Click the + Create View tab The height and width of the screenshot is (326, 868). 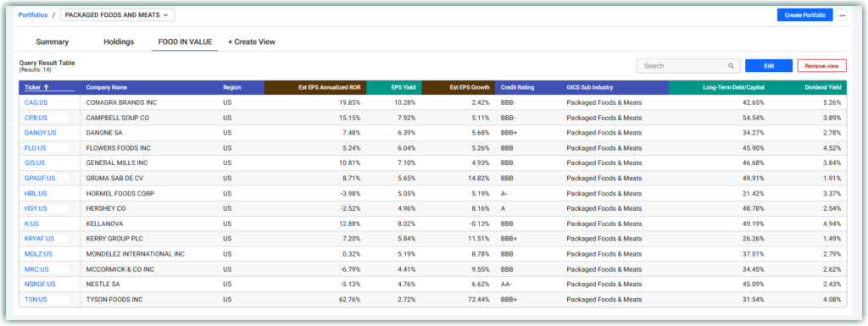click(251, 42)
